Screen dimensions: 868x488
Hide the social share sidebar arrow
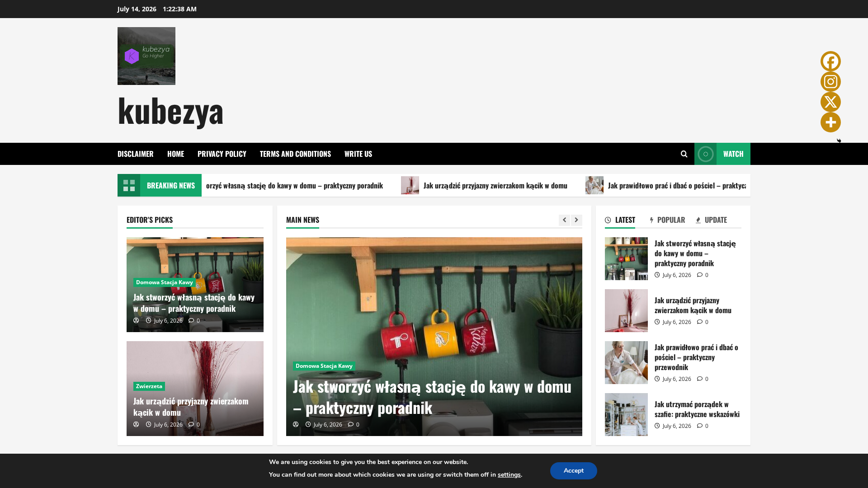pyautogui.click(x=839, y=141)
